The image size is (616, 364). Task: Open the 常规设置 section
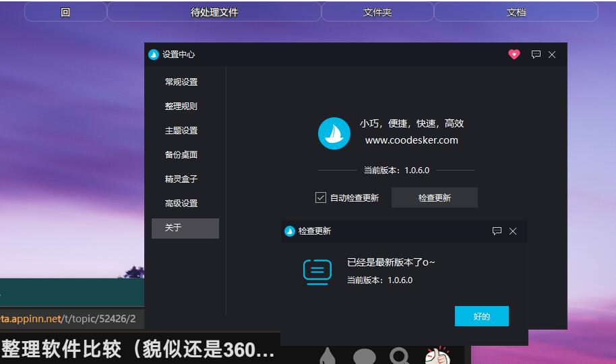(181, 82)
